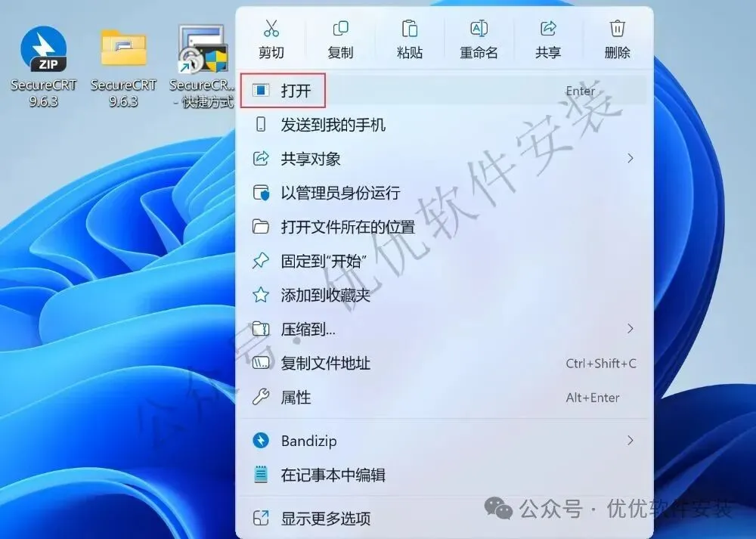Click the app icon beside 打开
Image resolution: width=756 pixels, height=539 pixels.
click(x=261, y=90)
